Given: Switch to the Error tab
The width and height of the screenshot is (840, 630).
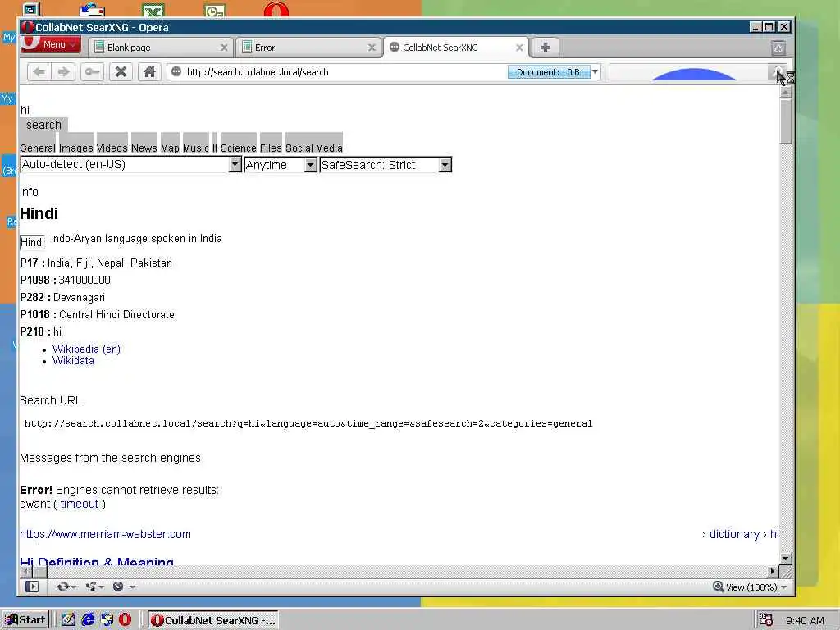Looking at the screenshot, I should [x=308, y=48].
